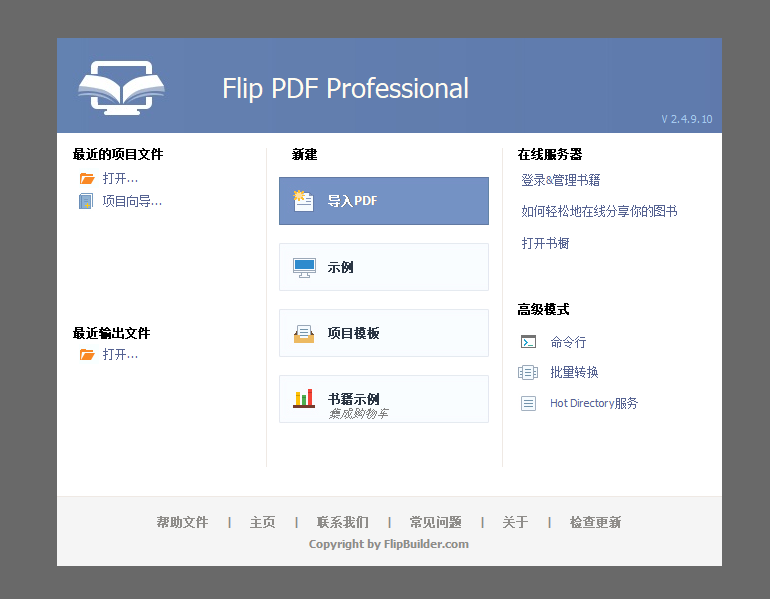Open 打开... under 最近输出文件

point(120,354)
